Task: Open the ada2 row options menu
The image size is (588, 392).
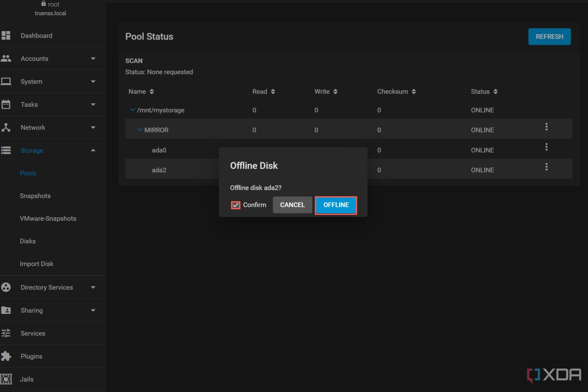Action: (x=546, y=167)
